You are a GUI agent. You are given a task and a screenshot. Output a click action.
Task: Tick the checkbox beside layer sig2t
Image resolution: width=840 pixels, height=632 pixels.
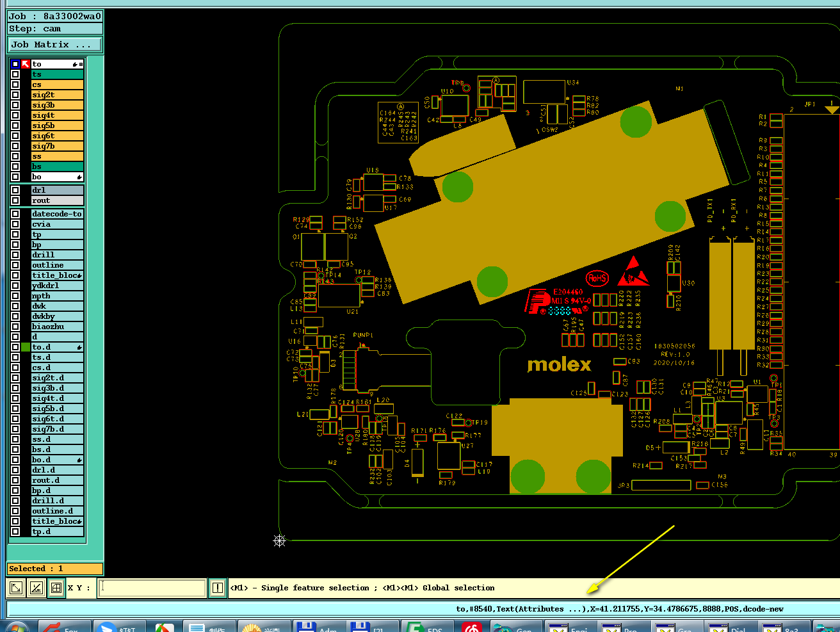point(15,95)
